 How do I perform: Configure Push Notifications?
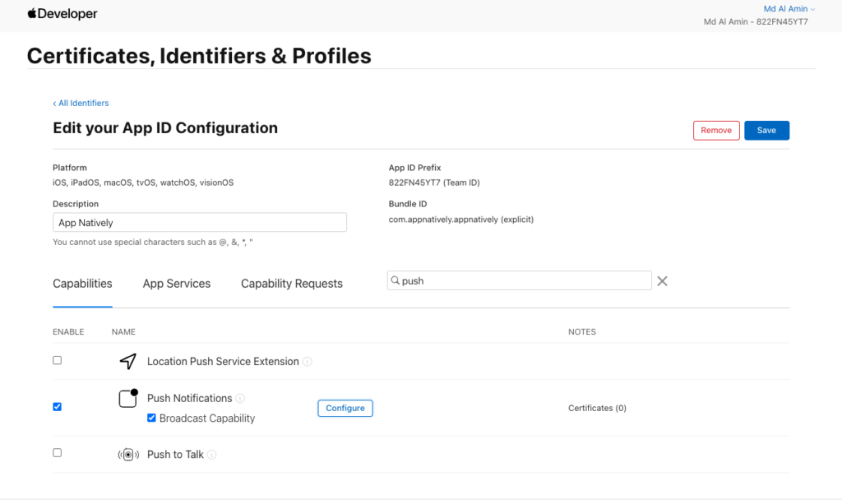345,408
